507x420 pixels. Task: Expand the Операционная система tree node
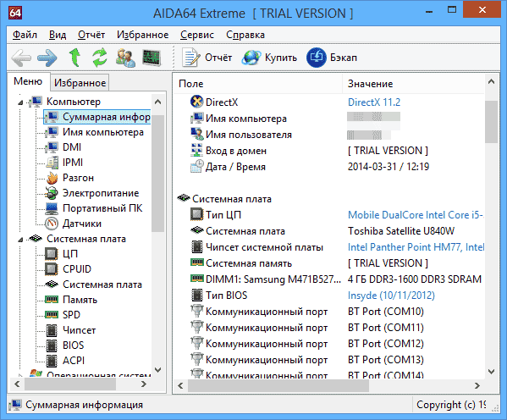pos(20,376)
